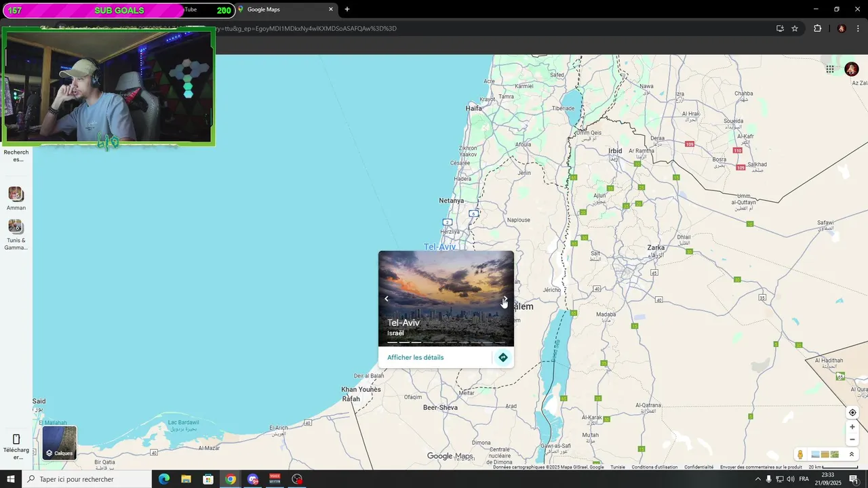
Task: Open the Chrome profile avatar
Action: (842, 28)
